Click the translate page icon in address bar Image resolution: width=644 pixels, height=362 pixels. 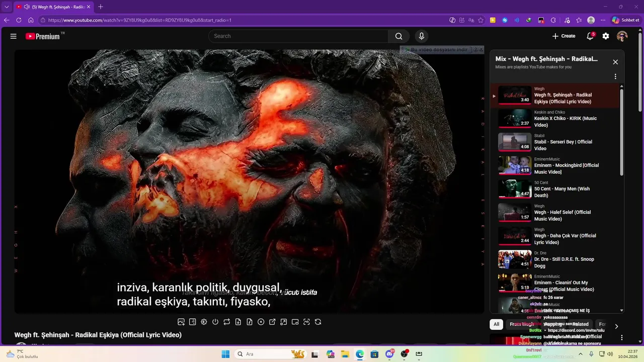coord(471,20)
